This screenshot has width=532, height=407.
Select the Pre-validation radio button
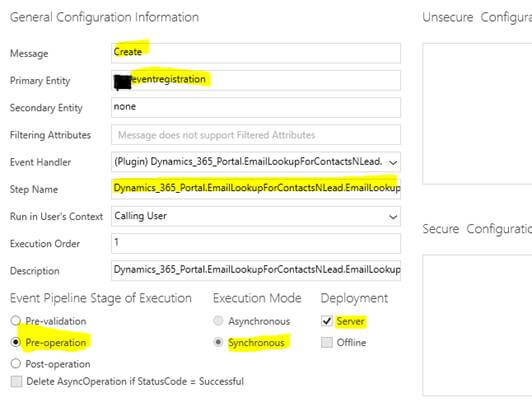[16, 321]
